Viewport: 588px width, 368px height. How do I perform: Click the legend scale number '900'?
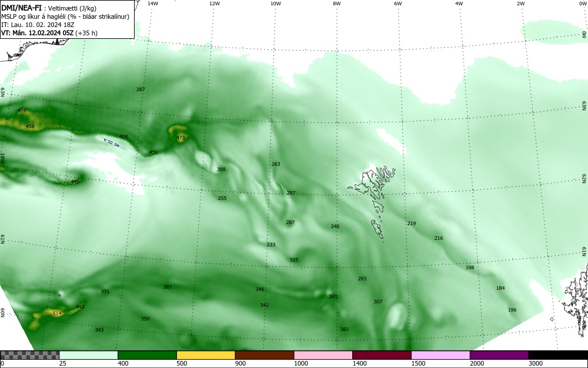pos(240,363)
